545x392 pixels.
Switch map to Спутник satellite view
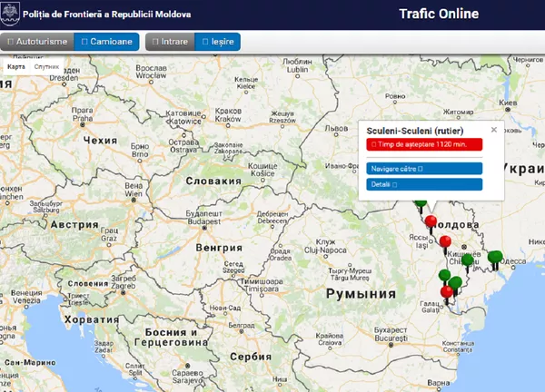tap(46, 67)
